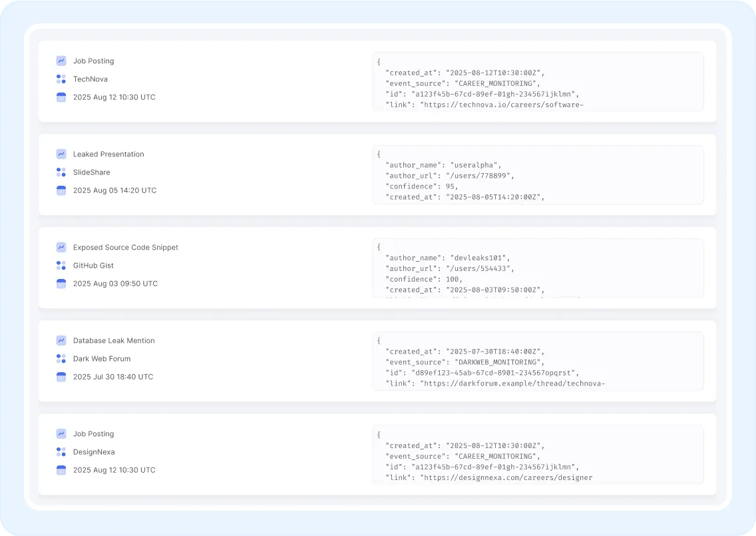The width and height of the screenshot is (756, 536).
Task: Select the source icon beside SlideShare
Action: point(61,172)
